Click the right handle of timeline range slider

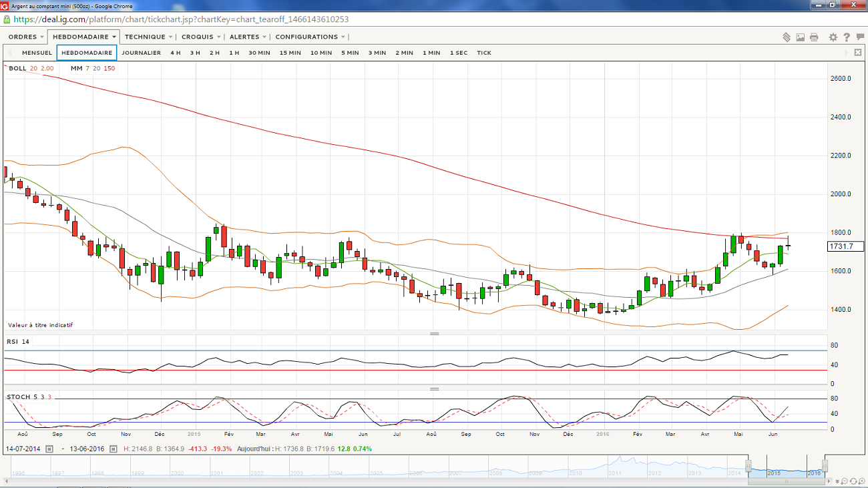point(825,465)
